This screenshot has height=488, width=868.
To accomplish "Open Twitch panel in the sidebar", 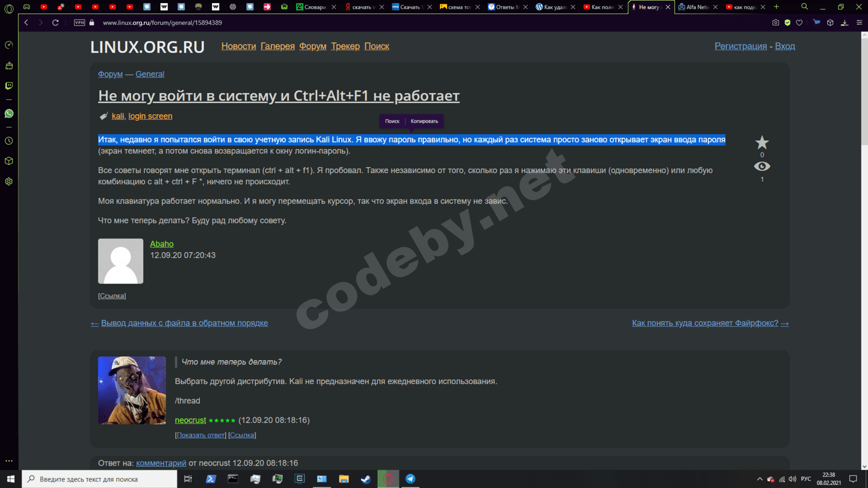I will click(x=9, y=86).
